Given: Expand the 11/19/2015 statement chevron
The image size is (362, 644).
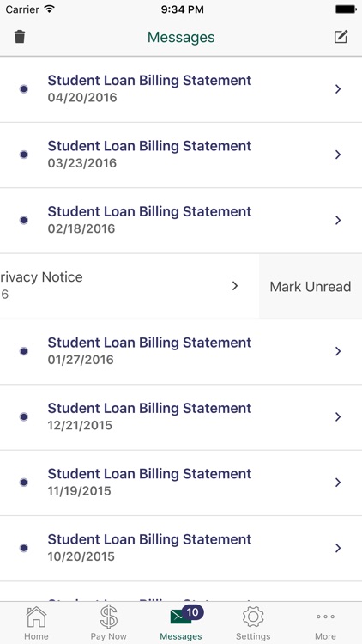Looking at the screenshot, I should coord(338,483).
